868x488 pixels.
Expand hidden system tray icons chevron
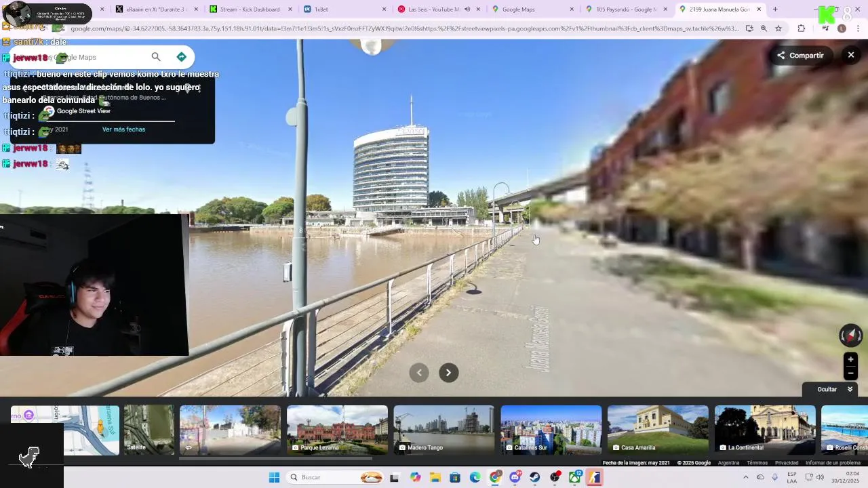click(x=745, y=477)
